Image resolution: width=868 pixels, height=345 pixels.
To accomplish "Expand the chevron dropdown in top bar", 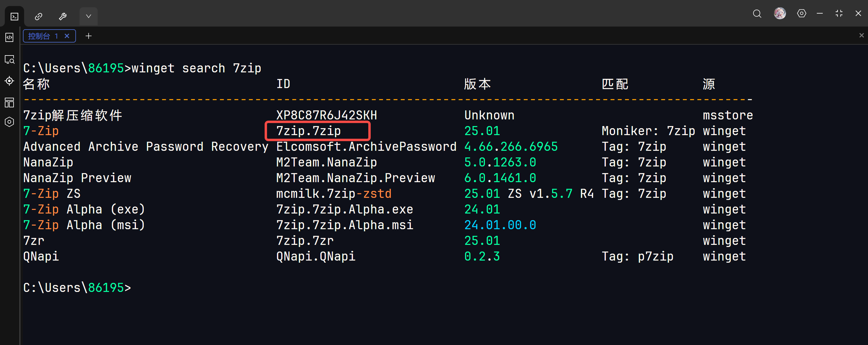I will tap(88, 16).
